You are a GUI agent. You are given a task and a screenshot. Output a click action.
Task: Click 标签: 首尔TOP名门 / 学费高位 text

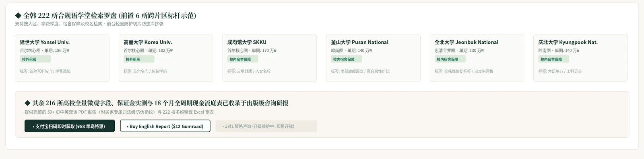pos(45,71)
